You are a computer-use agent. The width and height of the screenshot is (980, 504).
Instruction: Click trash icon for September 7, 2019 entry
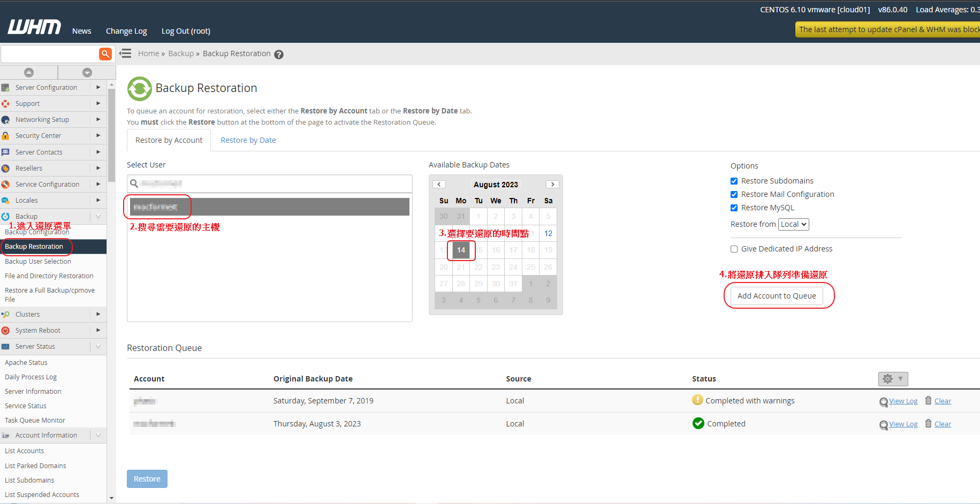tap(929, 401)
